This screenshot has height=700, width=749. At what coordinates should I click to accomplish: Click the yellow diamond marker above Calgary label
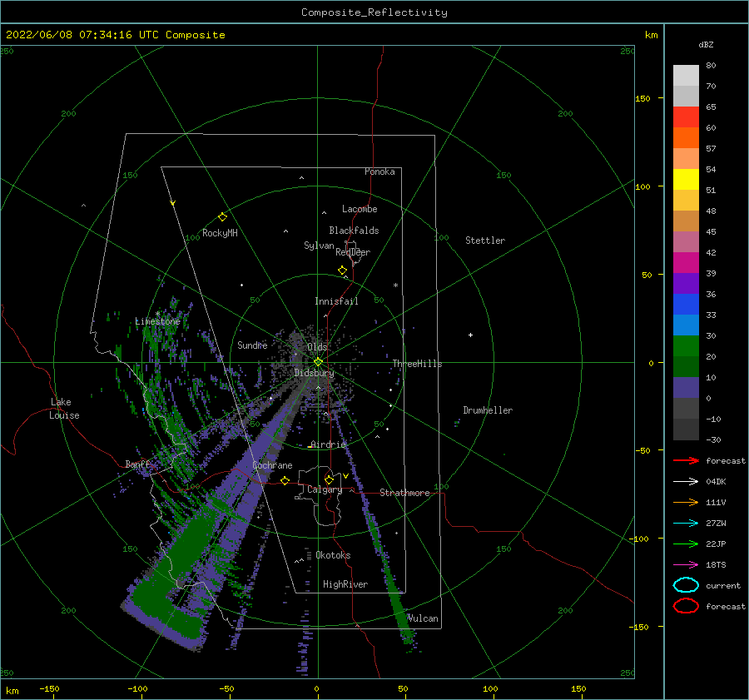tap(329, 479)
